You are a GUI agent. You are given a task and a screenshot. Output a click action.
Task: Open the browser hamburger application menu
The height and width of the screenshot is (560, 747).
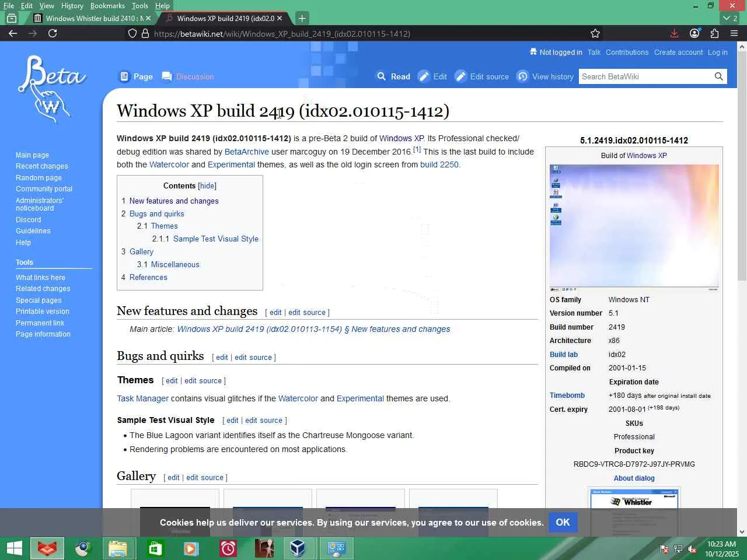[734, 33]
